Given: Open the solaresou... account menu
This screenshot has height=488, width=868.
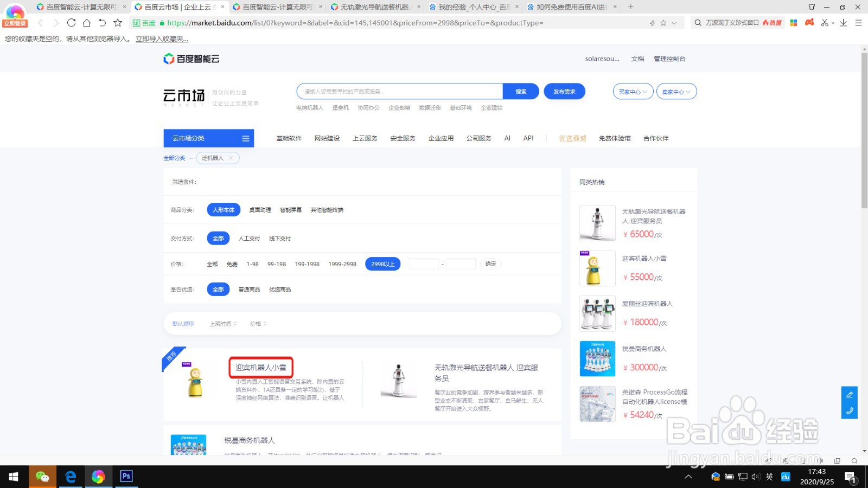Looking at the screenshot, I should point(602,59).
